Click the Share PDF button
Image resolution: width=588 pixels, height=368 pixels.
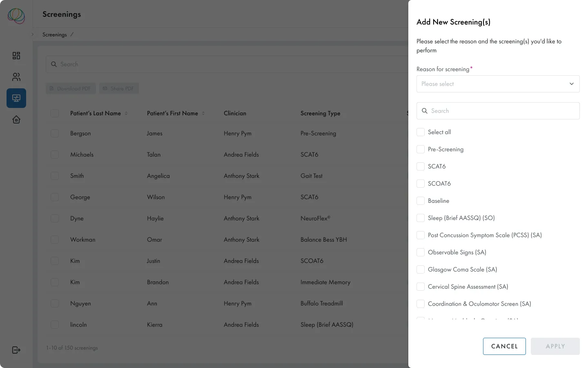point(119,88)
